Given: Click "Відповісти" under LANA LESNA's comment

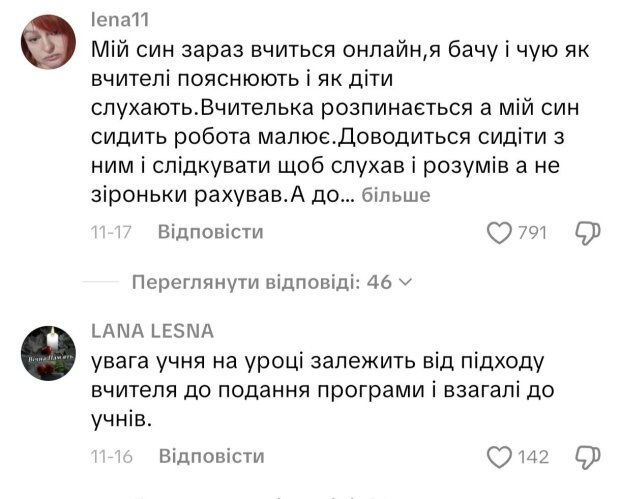Looking at the screenshot, I should (210, 457).
